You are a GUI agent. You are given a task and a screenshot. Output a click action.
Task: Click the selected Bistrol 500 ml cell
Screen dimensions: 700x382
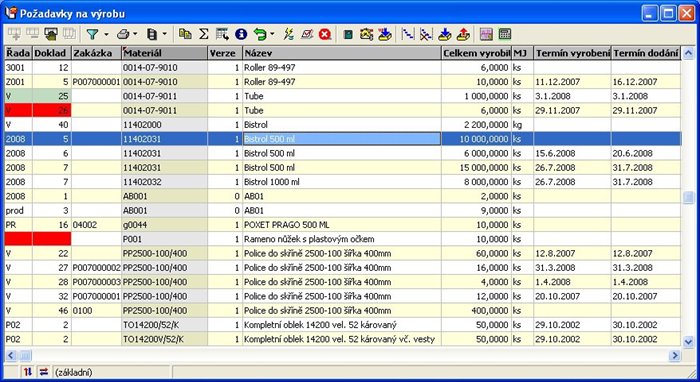tap(342, 139)
